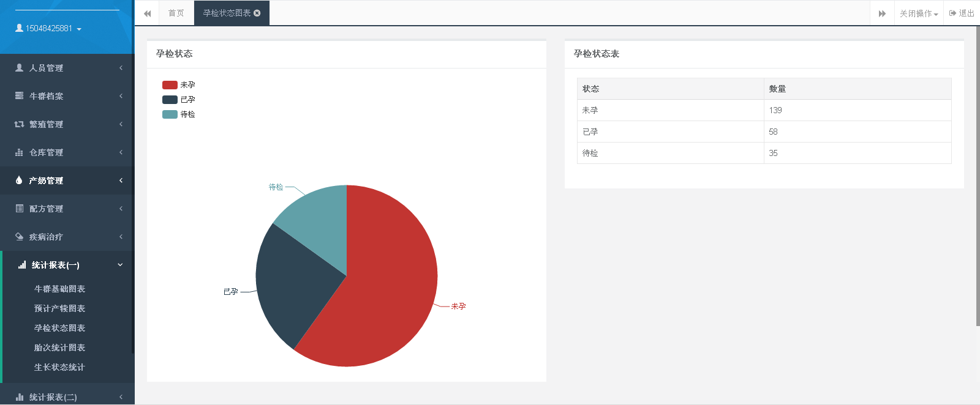Click the 未孕 label beside the pie

click(458, 306)
